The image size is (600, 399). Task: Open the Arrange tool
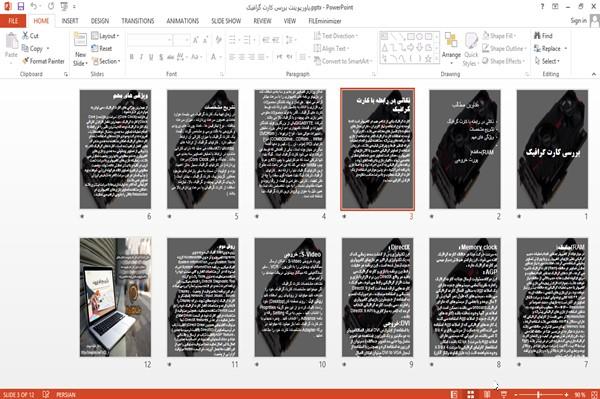click(x=451, y=49)
